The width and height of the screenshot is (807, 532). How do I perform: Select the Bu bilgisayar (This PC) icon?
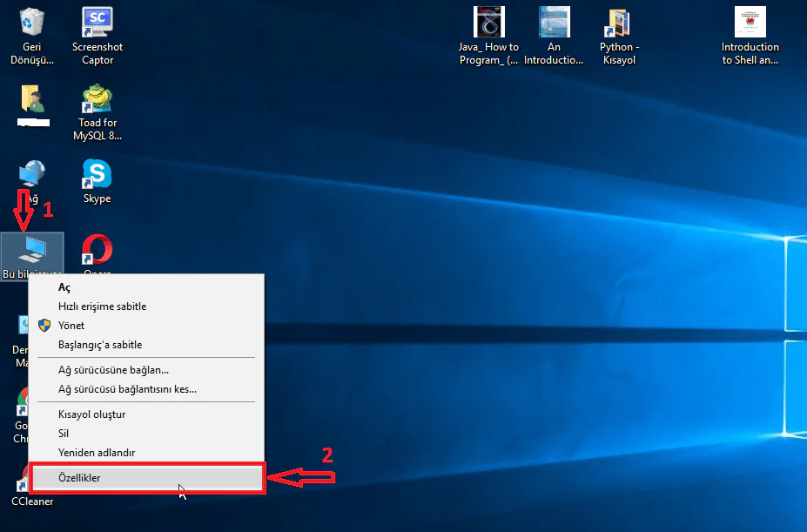33,248
